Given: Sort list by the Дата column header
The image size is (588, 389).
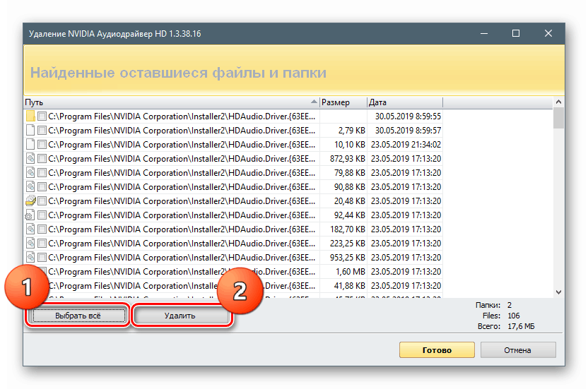Looking at the screenshot, I should pyautogui.click(x=405, y=102).
